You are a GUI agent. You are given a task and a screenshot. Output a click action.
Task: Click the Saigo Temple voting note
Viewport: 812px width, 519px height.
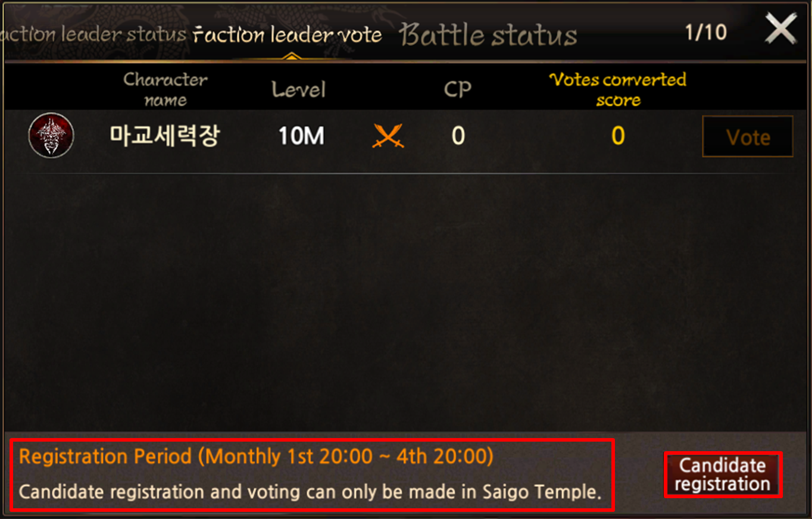(310, 492)
